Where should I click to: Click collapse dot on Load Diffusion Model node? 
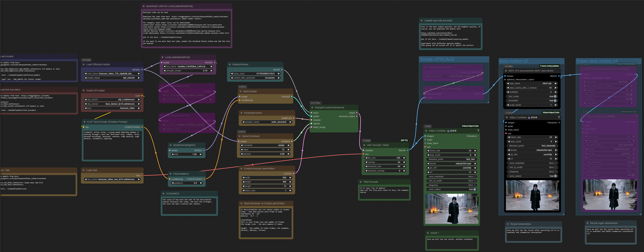pyautogui.click(x=83, y=65)
